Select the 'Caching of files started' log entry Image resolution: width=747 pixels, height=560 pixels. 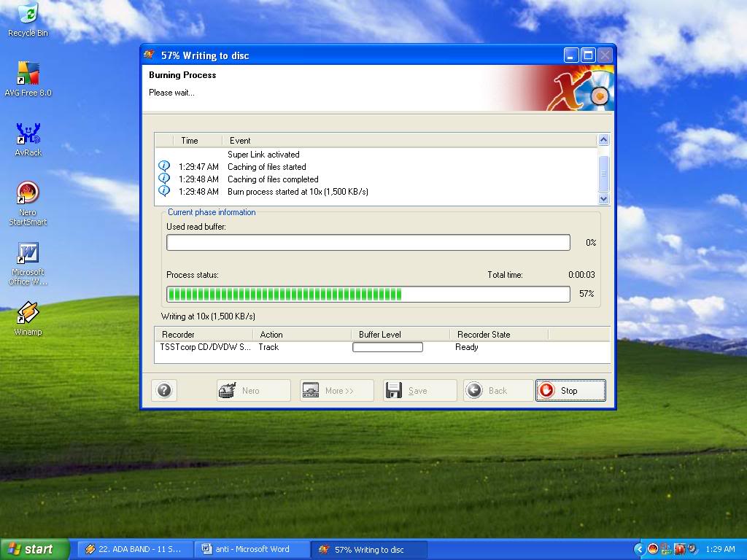[376, 167]
